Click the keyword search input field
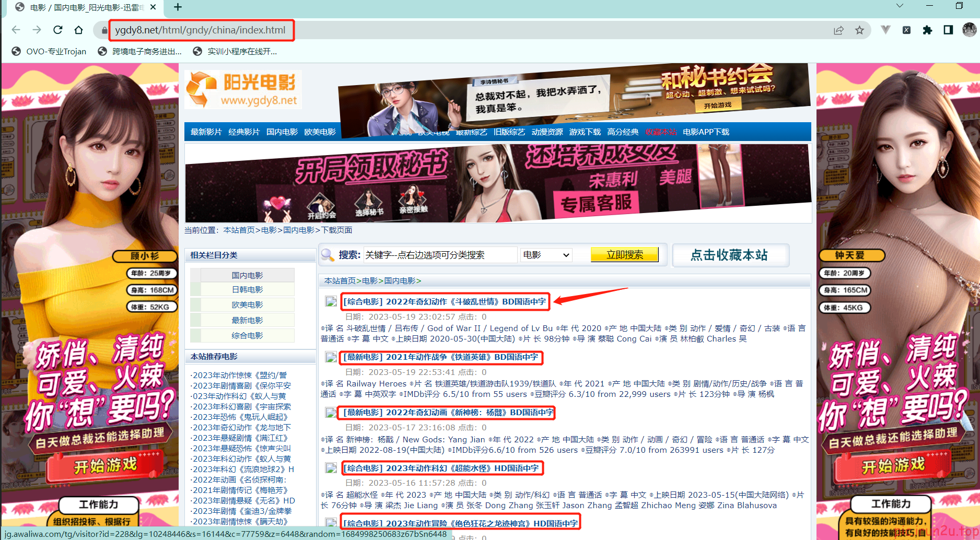The height and width of the screenshot is (540, 980). pos(440,255)
